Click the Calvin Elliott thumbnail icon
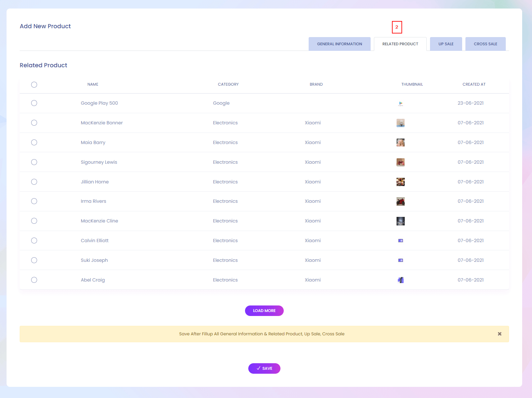 click(x=400, y=241)
